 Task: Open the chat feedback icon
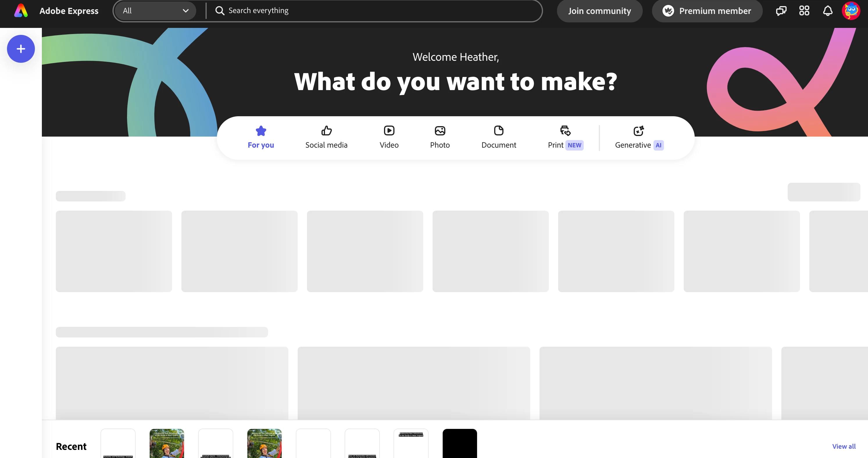pos(781,11)
